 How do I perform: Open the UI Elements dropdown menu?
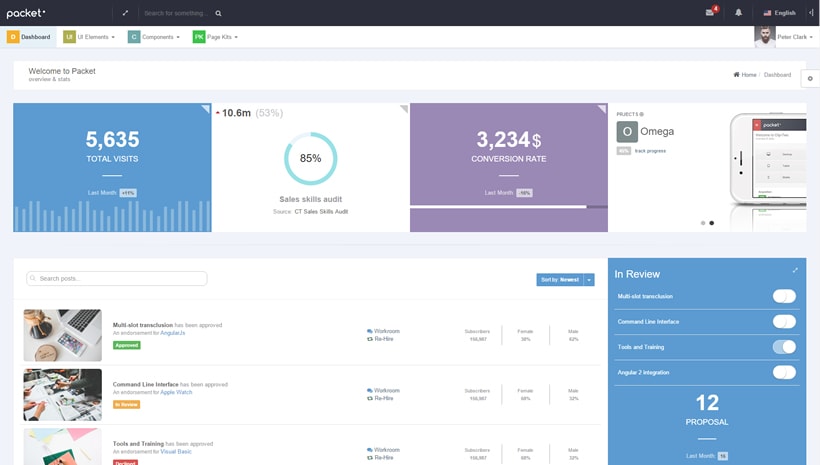(x=90, y=37)
